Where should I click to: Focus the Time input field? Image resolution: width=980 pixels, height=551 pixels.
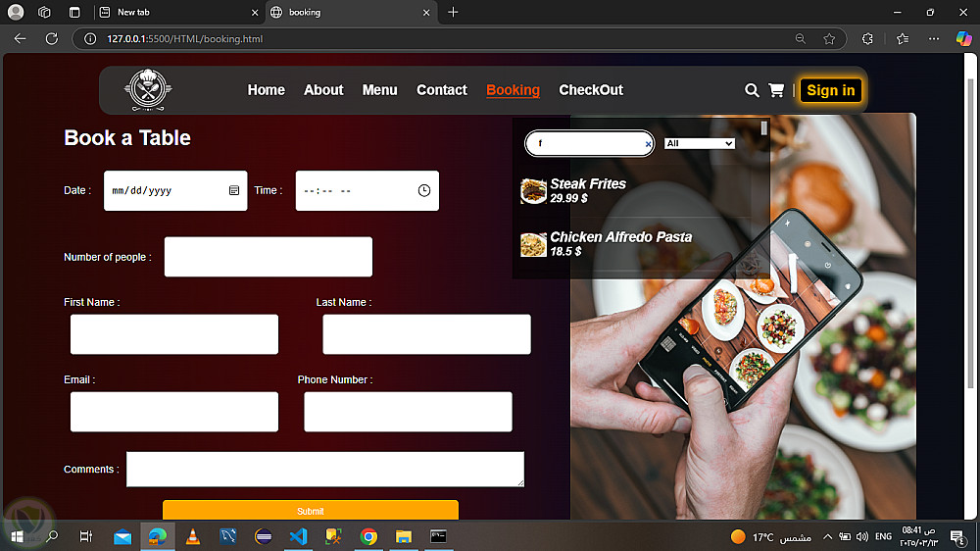tap(367, 190)
